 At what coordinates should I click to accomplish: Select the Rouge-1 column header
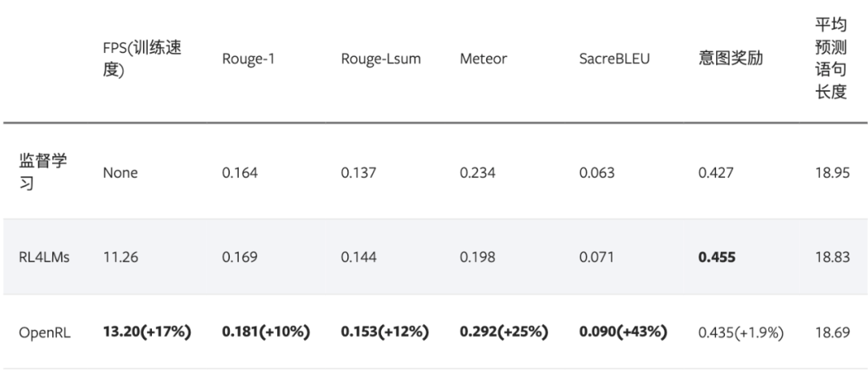pyautogui.click(x=248, y=59)
